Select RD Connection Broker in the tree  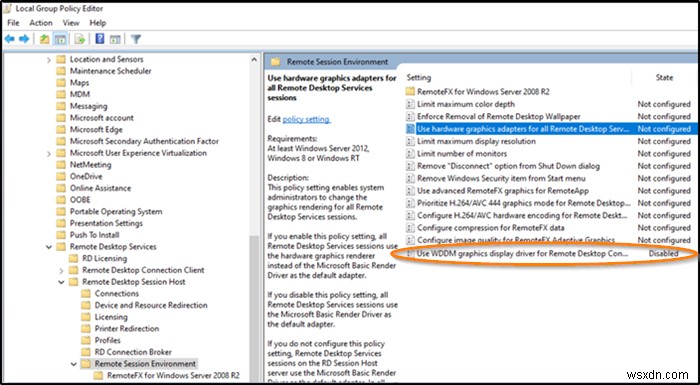tap(133, 352)
